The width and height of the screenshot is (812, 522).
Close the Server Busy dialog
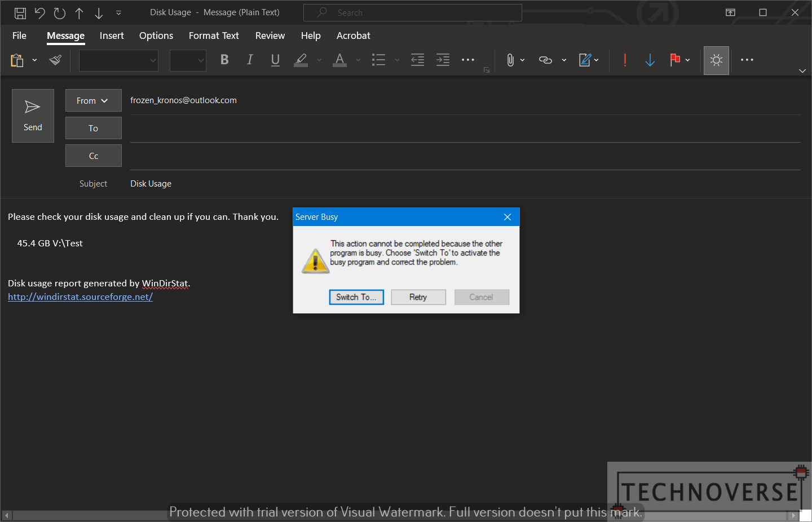click(x=507, y=217)
